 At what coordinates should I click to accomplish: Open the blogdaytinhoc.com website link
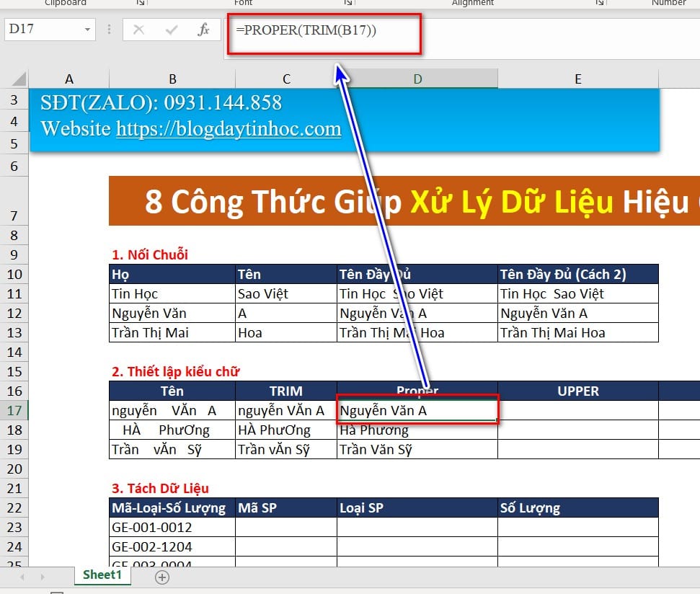point(229,128)
